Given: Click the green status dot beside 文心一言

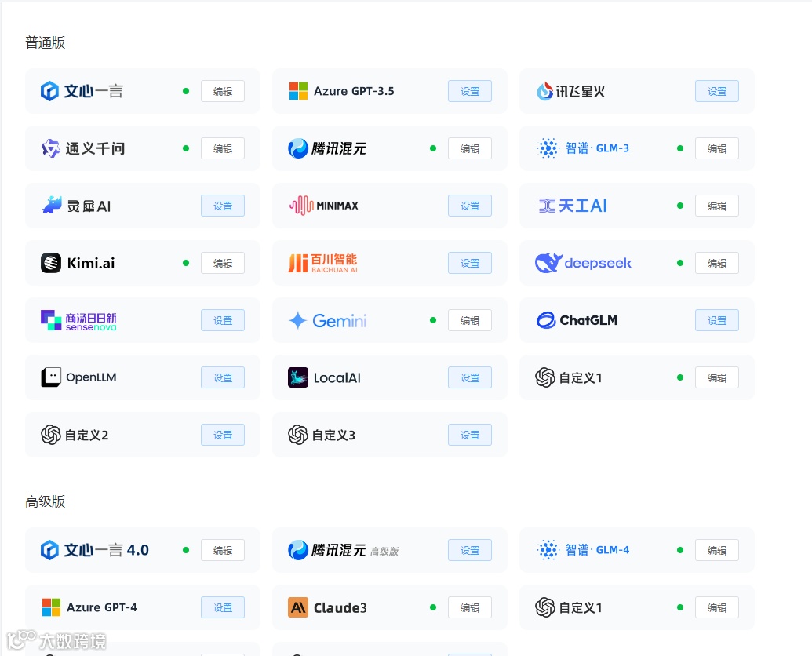Looking at the screenshot, I should click(x=186, y=91).
